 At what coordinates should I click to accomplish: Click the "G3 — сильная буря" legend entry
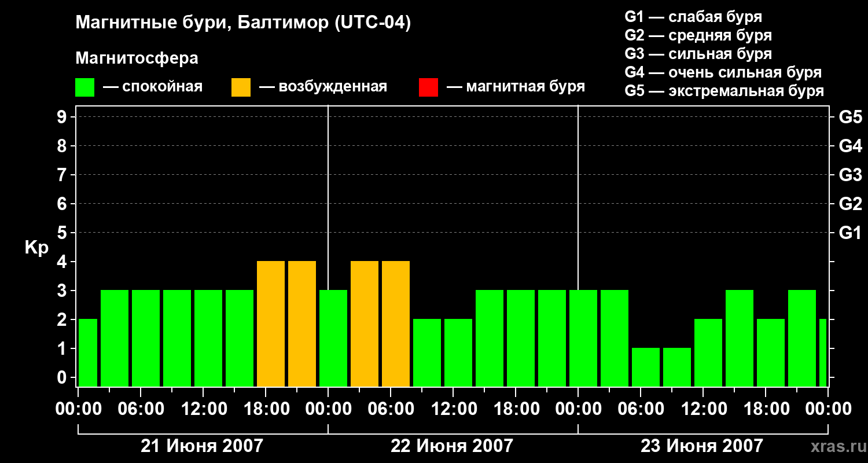pyautogui.click(x=698, y=54)
